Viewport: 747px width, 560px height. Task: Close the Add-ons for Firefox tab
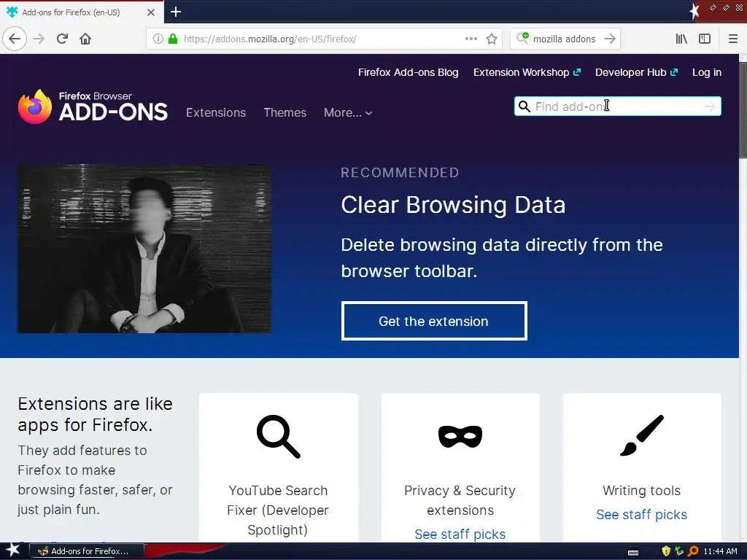coord(151,12)
